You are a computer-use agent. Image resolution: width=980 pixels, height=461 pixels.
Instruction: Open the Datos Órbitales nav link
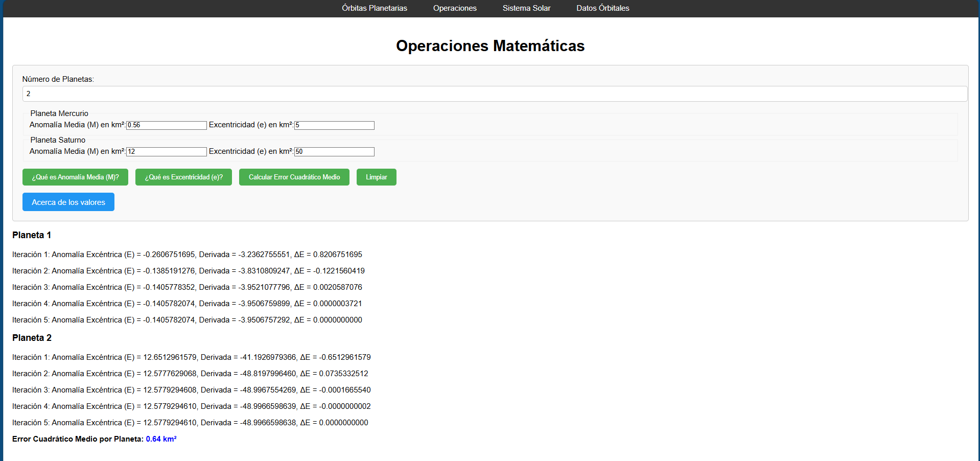(x=603, y=8)
